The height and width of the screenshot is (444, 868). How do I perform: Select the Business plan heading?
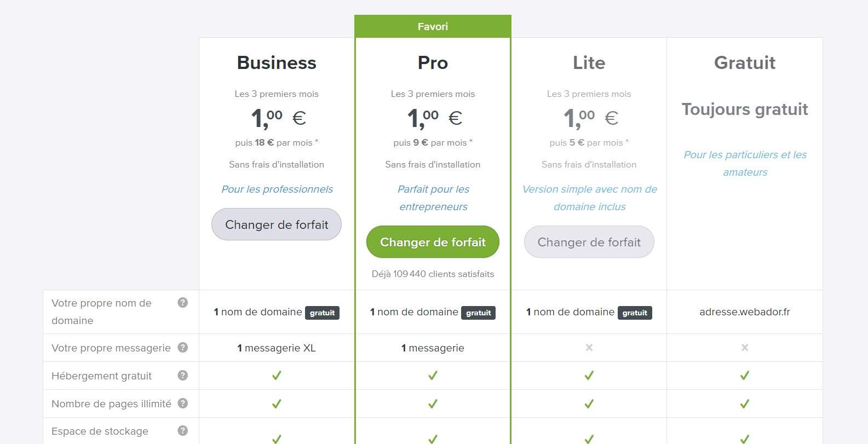[277, 63]
